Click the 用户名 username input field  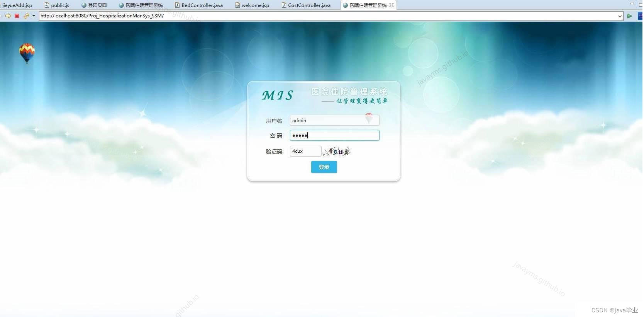tap(334, 120)
